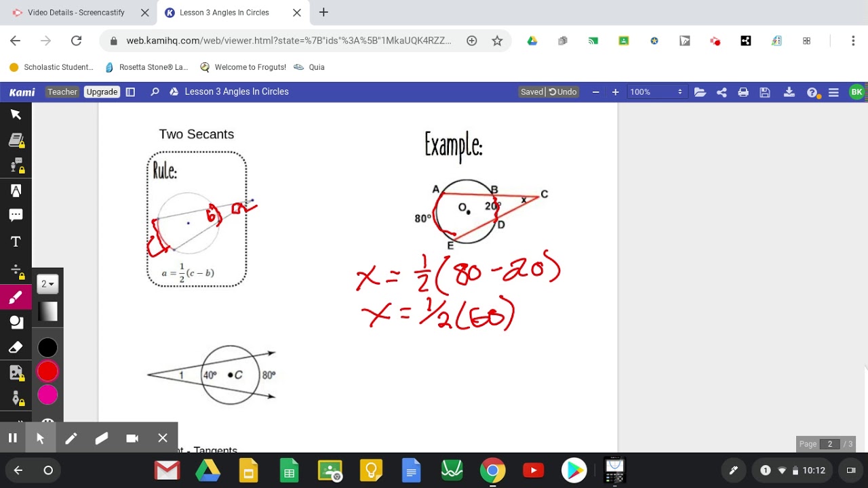Save document with the floppy disk icon
This screenshot has width=868, height=488.
pyautogui.click(x=765, y=92)
